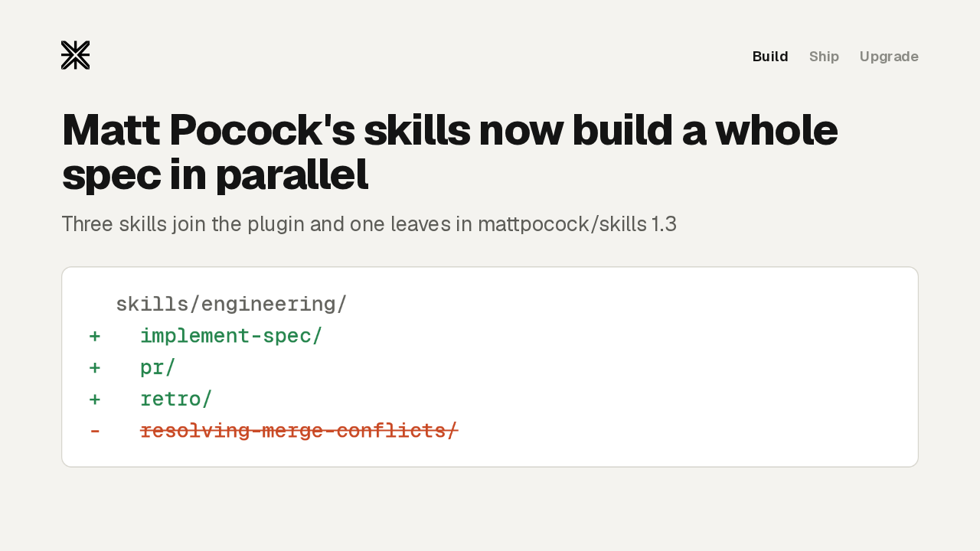The height and width of the screenshot is (551, 980).
Task: Select the added retro/ entry
Action: point(176,399)
